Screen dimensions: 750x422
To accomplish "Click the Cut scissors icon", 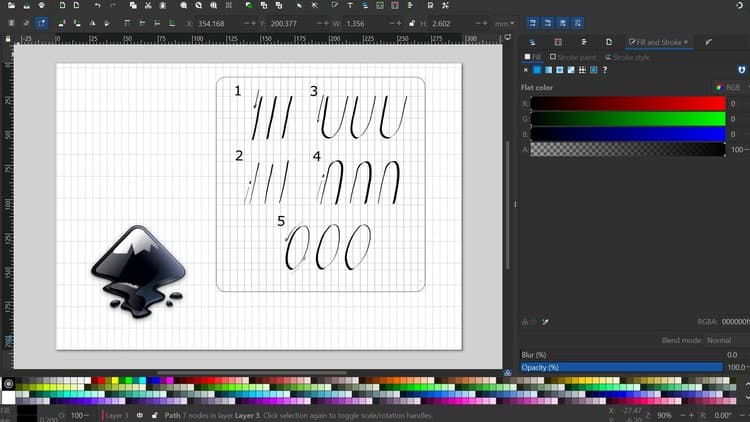I will point(148,5).
